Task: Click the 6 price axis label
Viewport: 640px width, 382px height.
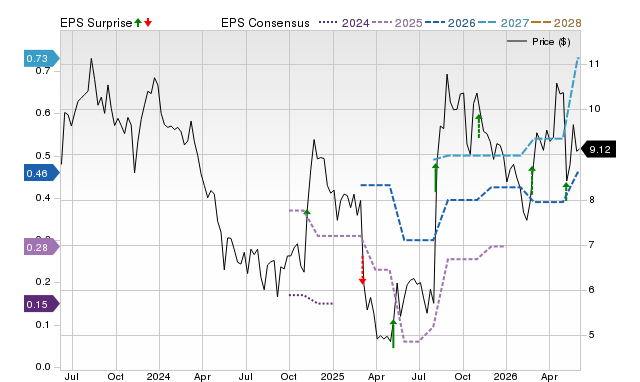Action: (591, 290)
